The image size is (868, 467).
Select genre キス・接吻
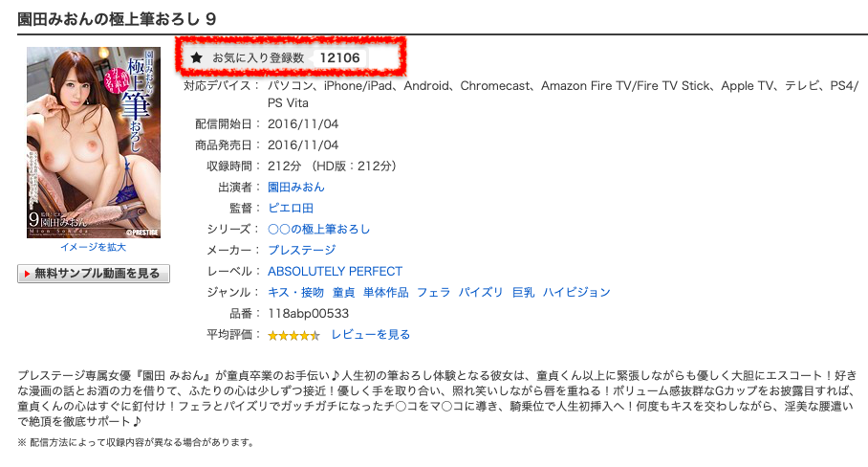(x=295, y=292)
